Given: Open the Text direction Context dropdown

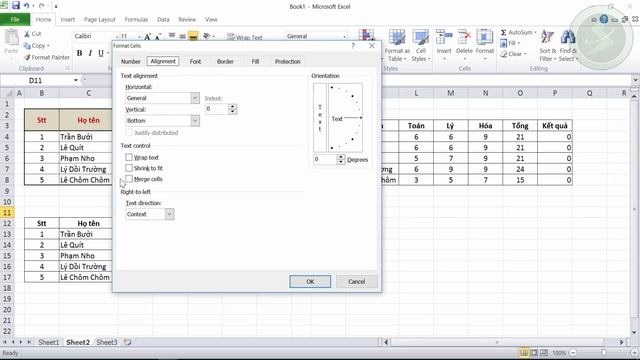Looking at the screenshot, I should click(169, 214).
